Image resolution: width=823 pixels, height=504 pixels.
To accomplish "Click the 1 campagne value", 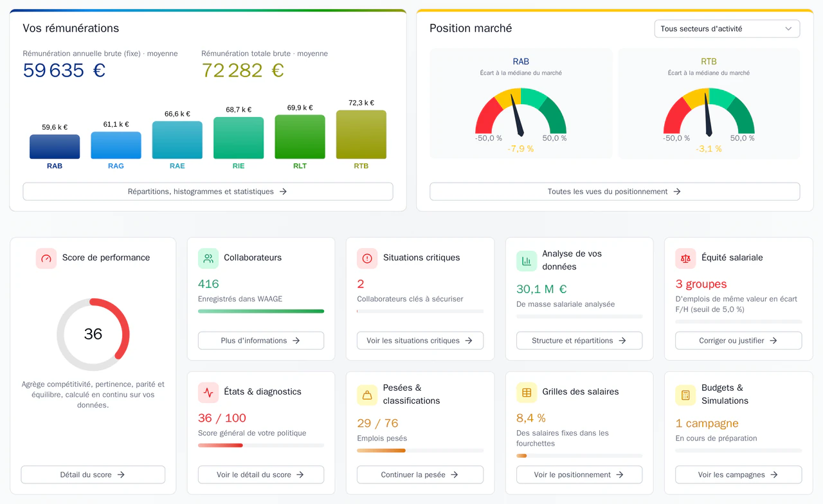I will [x=707, y=423].
